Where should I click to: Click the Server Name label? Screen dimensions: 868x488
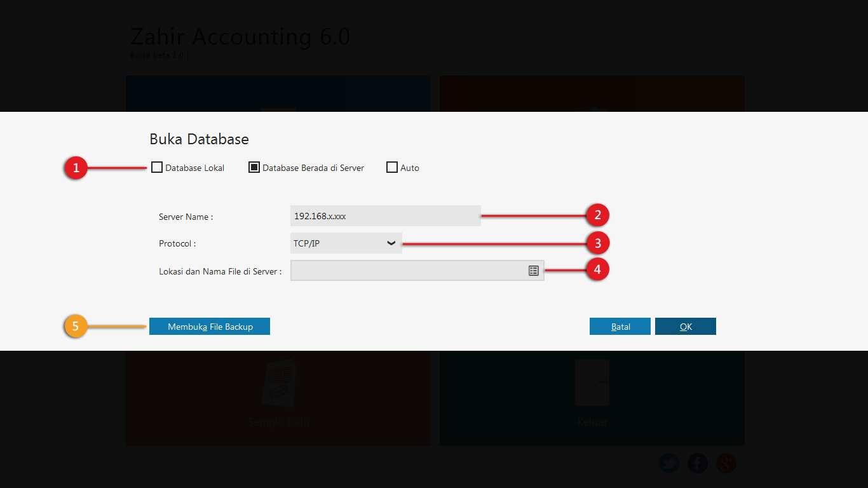coord(186,217)
